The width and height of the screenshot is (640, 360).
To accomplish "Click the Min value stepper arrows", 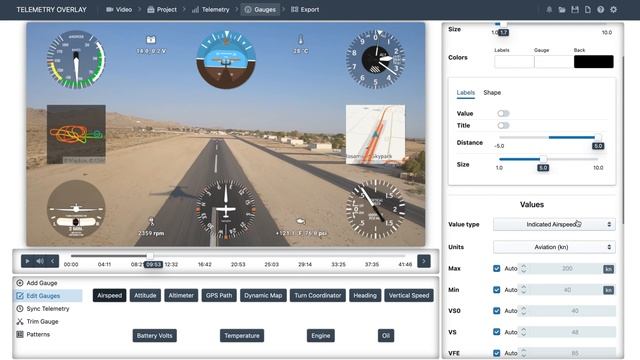I will click(524, 289).
